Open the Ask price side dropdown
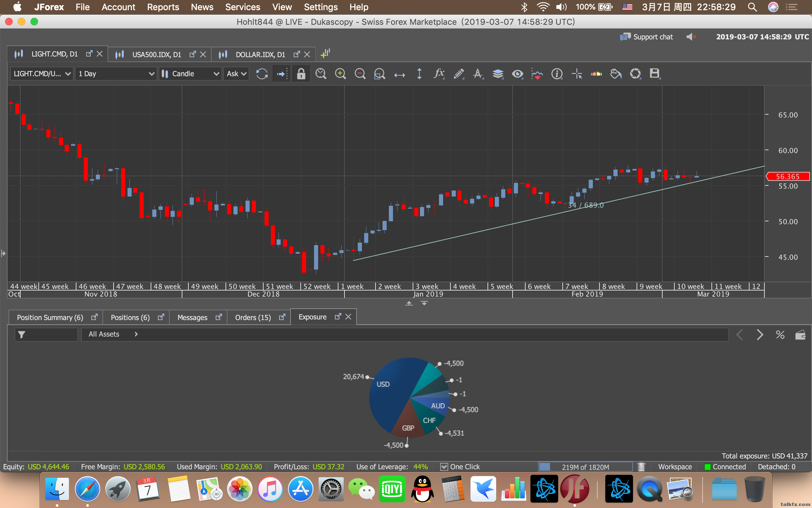Viewport: 812px width, 508px height. (237, 74)
